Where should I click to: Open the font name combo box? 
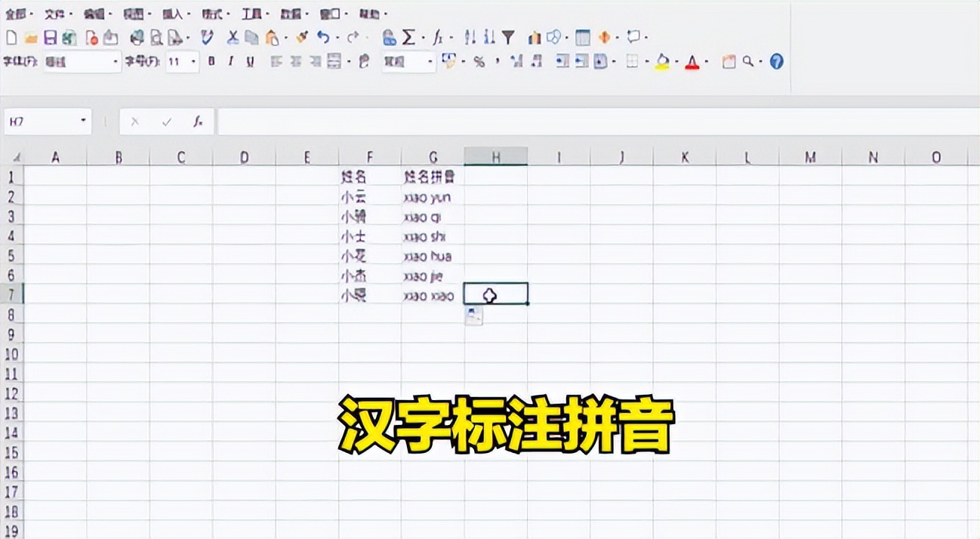[82, 62]
